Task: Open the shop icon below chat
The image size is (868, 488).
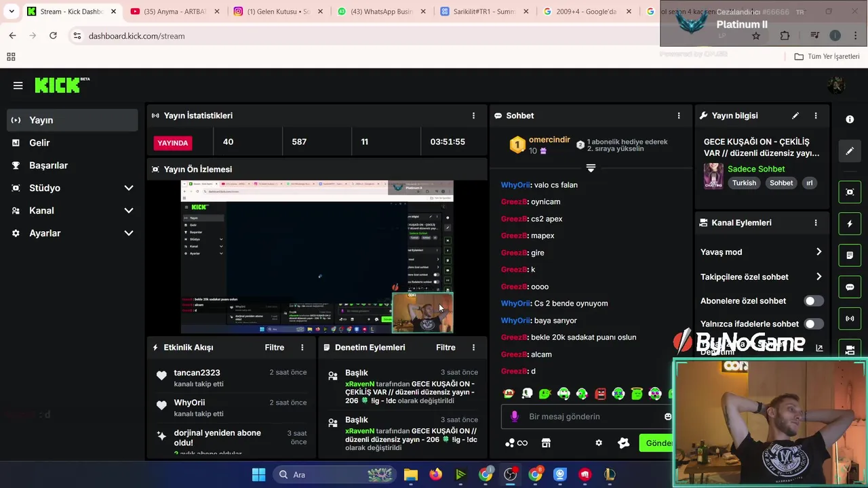Action: pyautogui.click(x=546, y=443)
